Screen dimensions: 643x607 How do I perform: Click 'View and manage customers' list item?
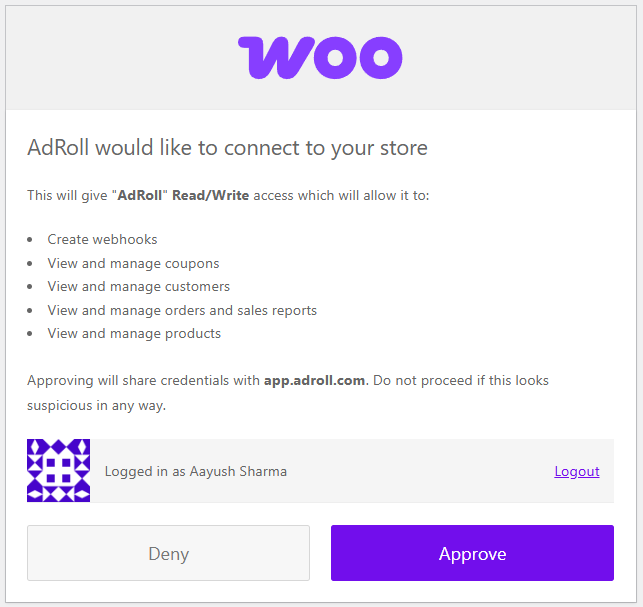pos(138,286)
